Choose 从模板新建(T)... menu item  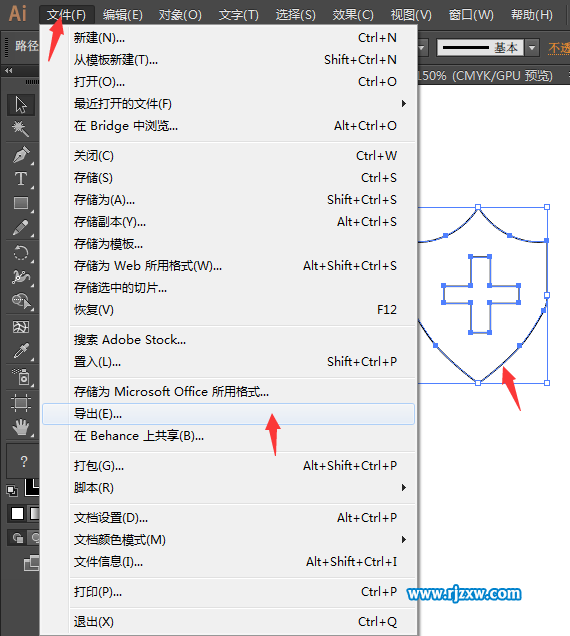tap(229, 60)
